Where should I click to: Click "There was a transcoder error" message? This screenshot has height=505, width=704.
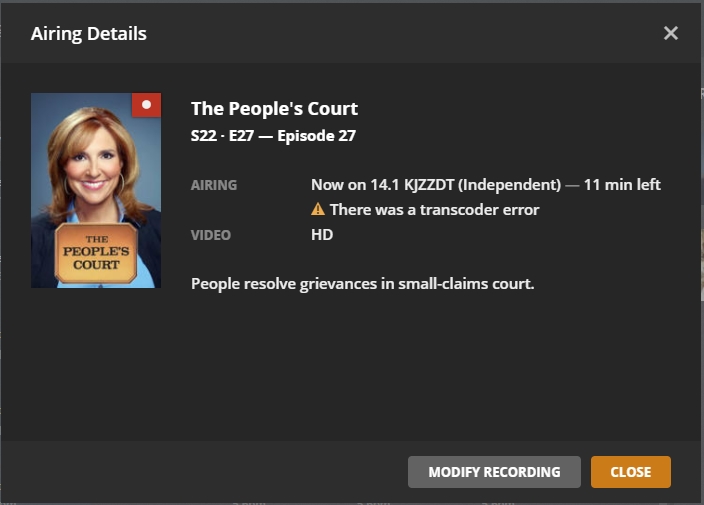point(434,210)
